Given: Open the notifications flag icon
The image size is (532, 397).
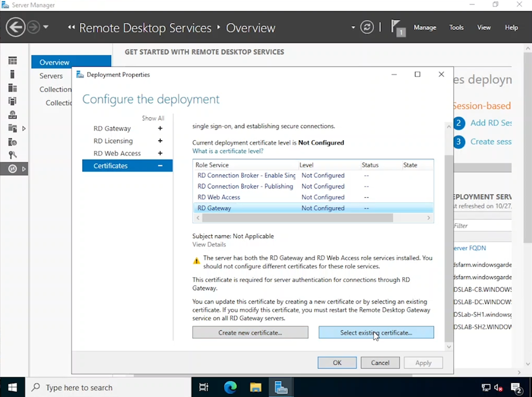Looking at the screenshot, I should coord(396,27).
